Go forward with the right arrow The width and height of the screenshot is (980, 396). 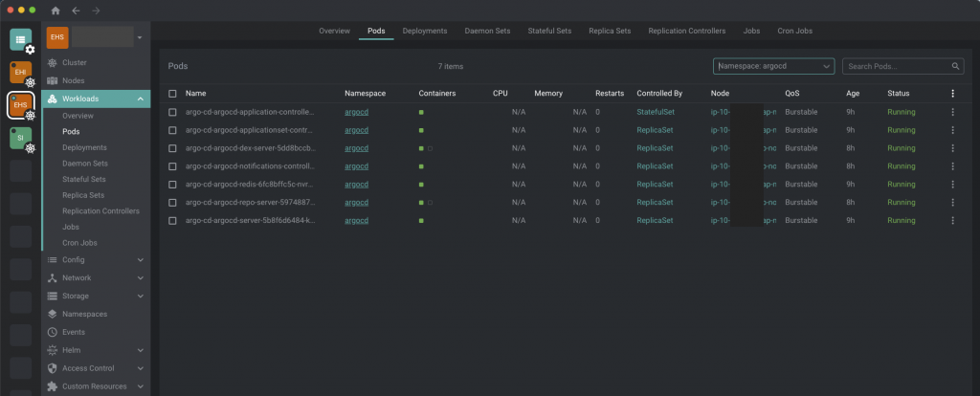(96, 11)
